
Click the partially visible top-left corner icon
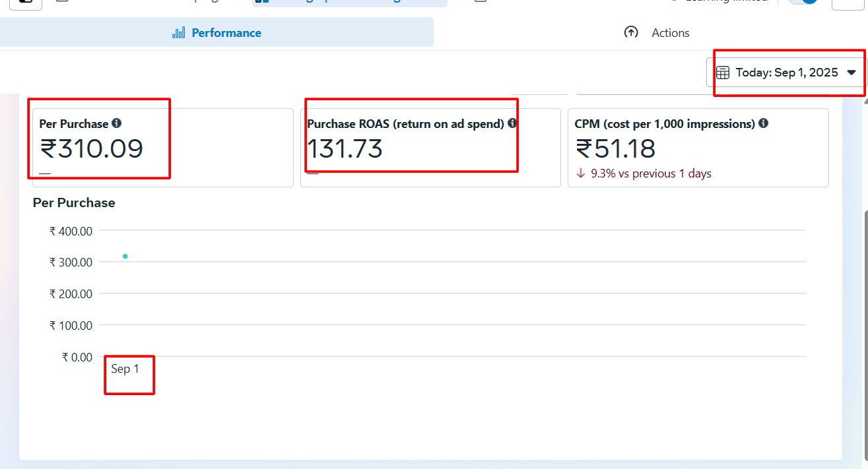coord(25,3)
